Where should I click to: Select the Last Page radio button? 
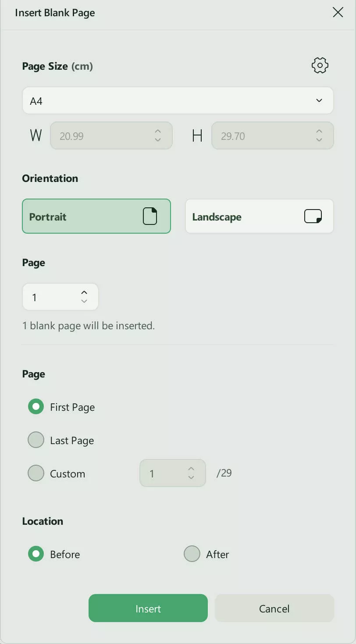click(36, 440)
